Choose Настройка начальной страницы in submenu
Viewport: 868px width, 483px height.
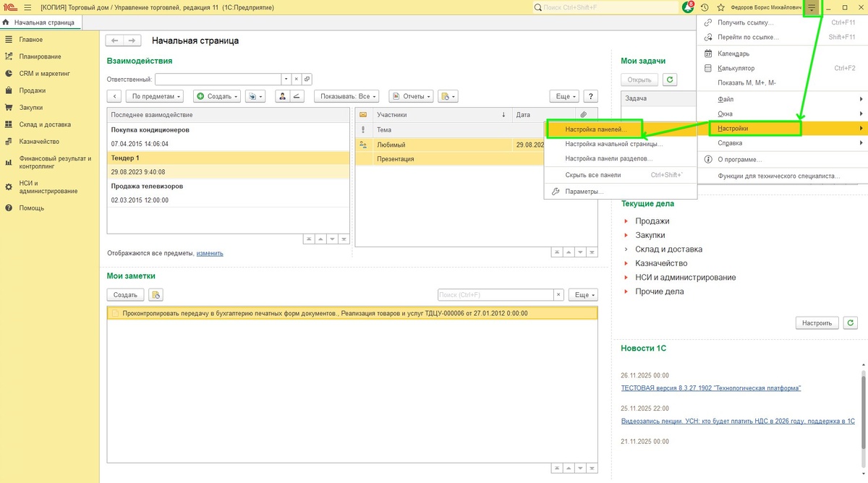point(614,144)
